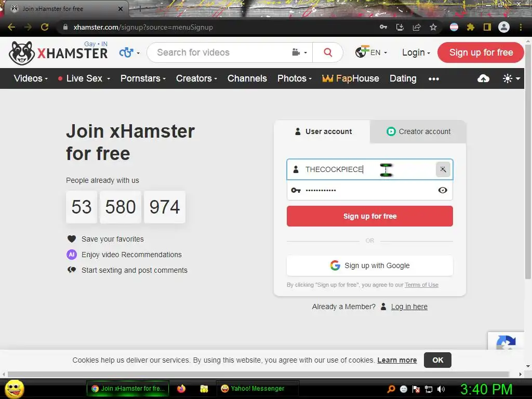532x399 pixels.
Task: Generate a username with the magic wand icon
Action: [443, 169]
